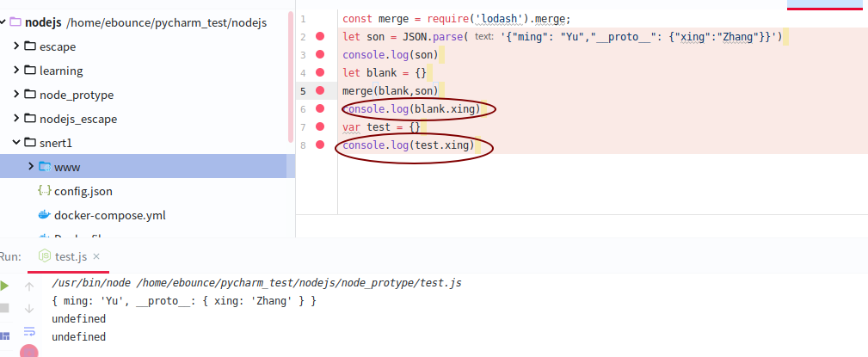Select the node_protype folder

[76, 95]
